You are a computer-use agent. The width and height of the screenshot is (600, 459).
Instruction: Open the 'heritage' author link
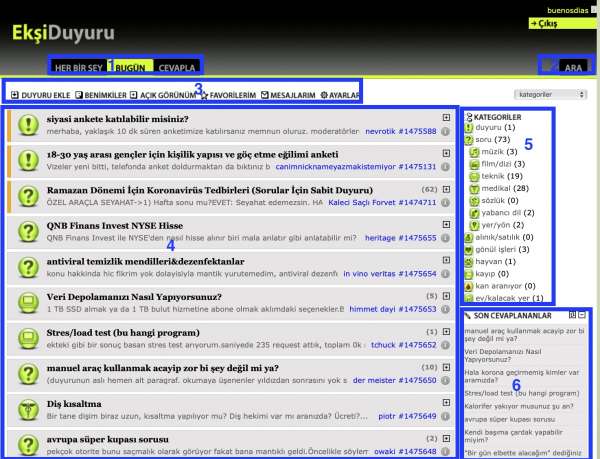[380, 238]
